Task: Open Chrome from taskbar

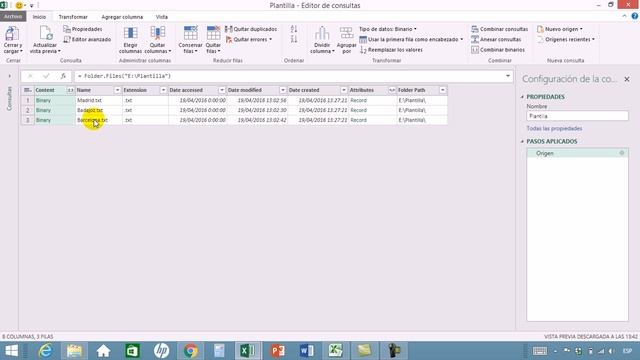Action: tap(190, 351)
